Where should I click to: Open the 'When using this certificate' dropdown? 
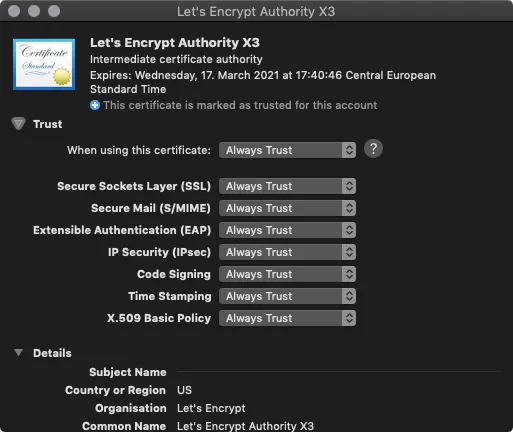pyautogui.click(x=287, y=150)
